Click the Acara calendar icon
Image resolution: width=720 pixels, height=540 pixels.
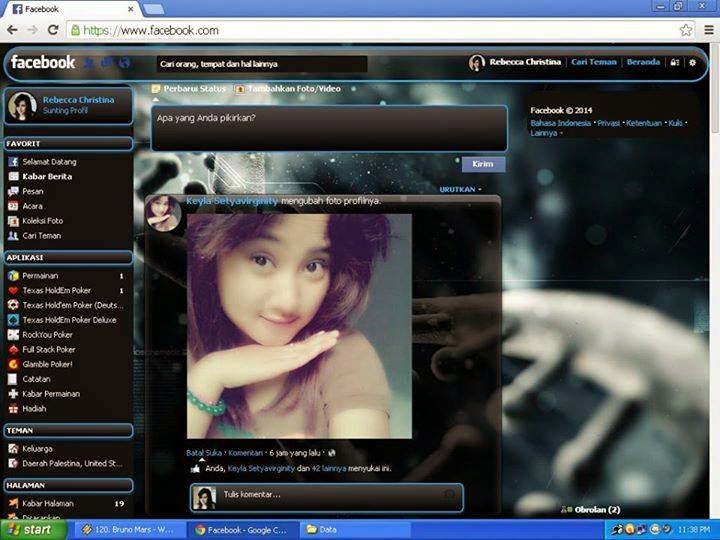click(x=13, y=206)
